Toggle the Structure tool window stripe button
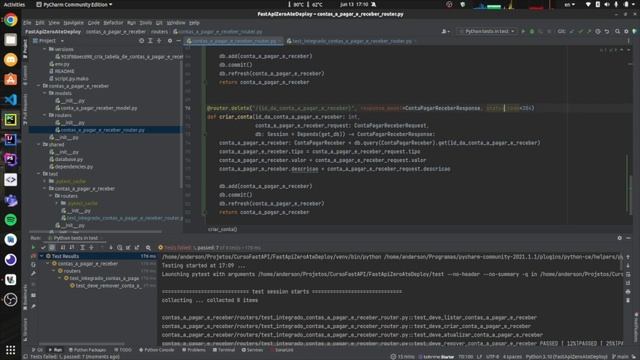Image resolution: width=640 pixels, height=360 pixels. [25, 329]
